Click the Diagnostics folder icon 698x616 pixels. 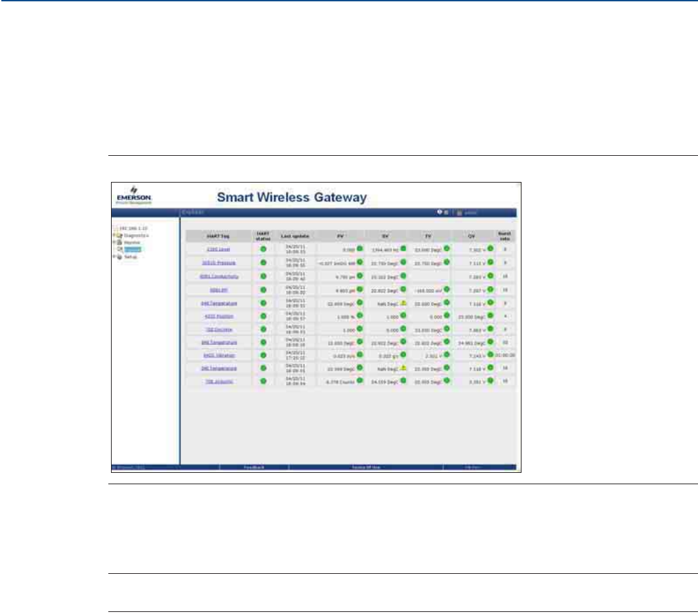coord(119,235)
